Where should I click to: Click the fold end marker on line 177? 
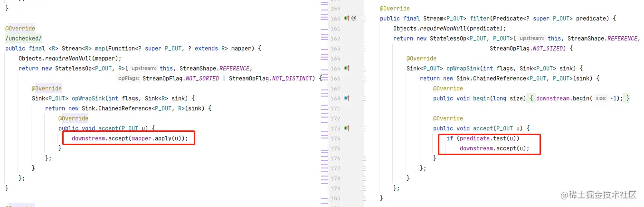[x=364, y=168]
